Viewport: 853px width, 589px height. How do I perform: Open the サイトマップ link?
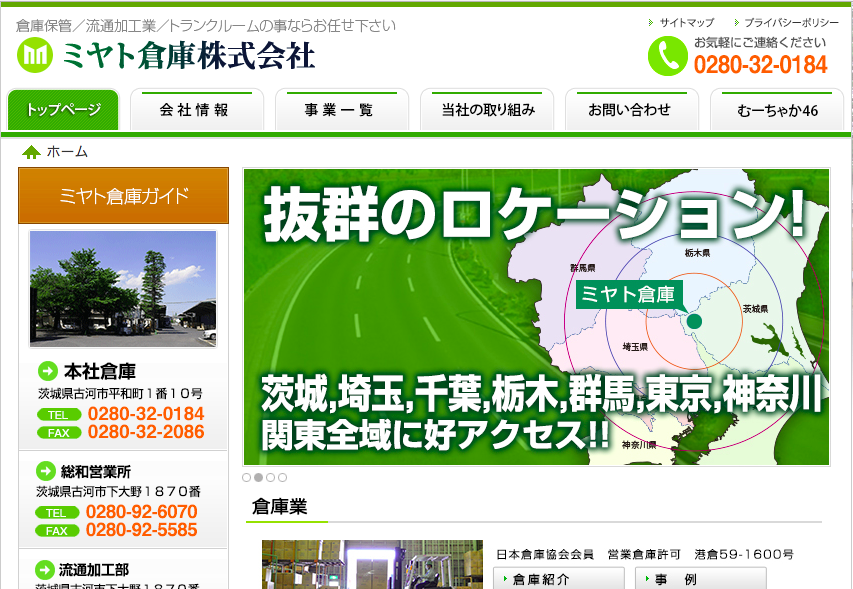tap(687, 23)
